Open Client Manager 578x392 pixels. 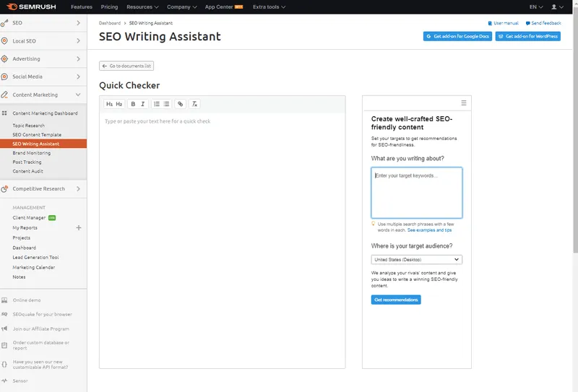point(29,218)
